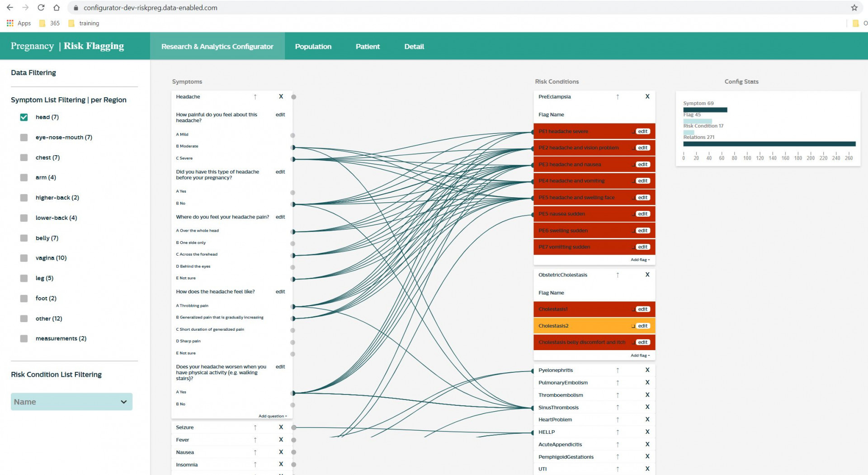Click the X icon beside Pyelonephritis
The height and width of the screenshot is (475, 868).
(647, 370)
